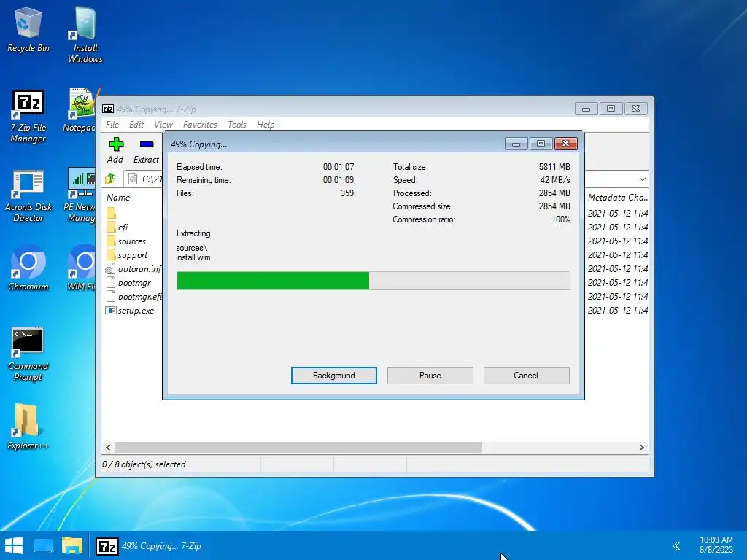Select the autorun.inf file entry
The width and height of the screenshot is (747, 560).
pyautogui.click(x=133, y=268)
